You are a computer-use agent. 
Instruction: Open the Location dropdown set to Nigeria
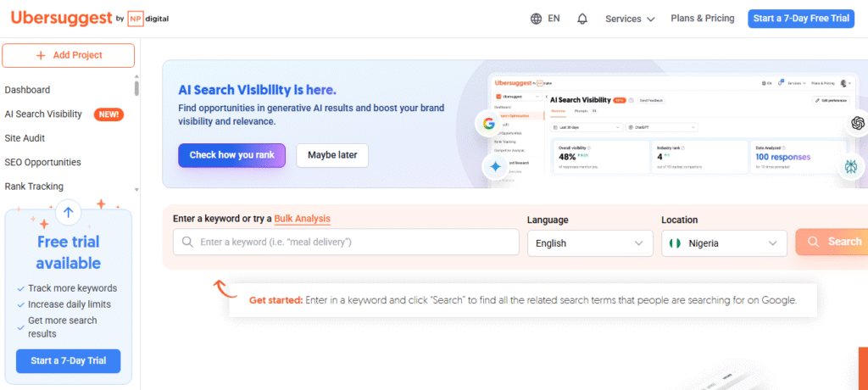coord(724,243)
